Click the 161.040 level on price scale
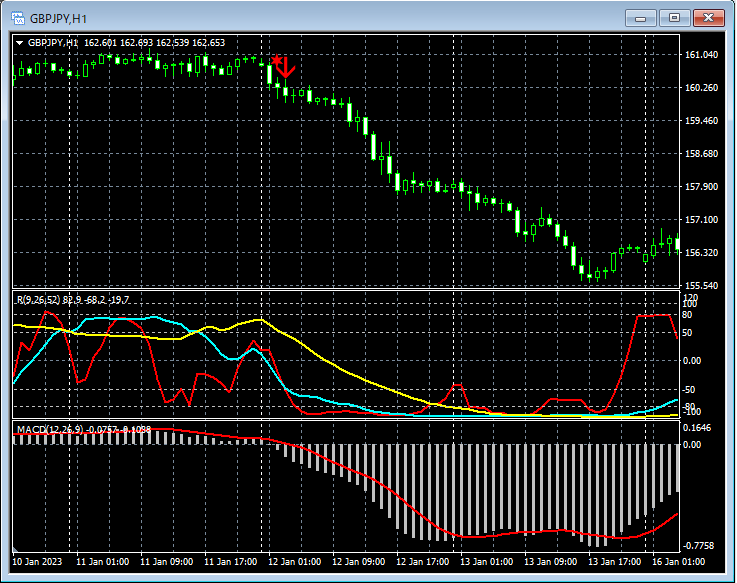 coord(701,55)
